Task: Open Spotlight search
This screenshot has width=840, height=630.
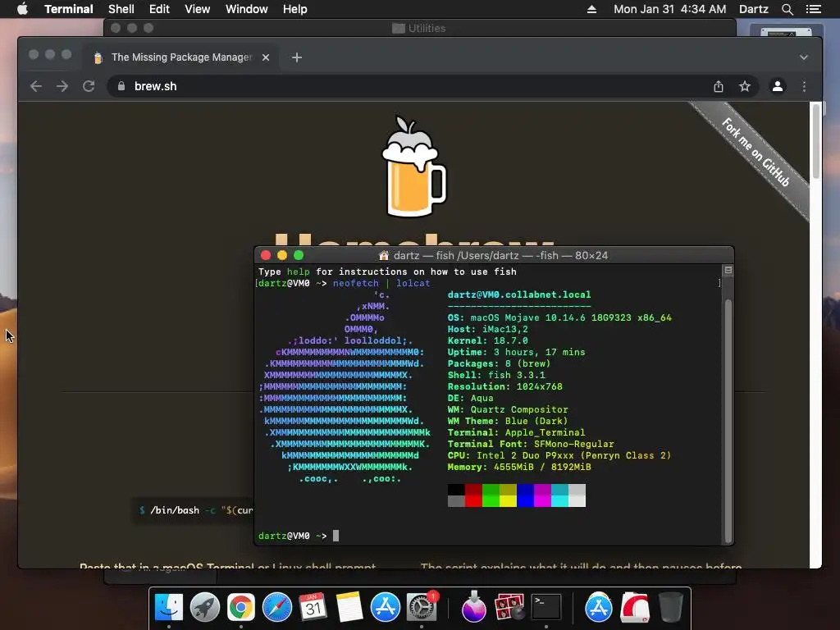Action: tap(787, 9)
